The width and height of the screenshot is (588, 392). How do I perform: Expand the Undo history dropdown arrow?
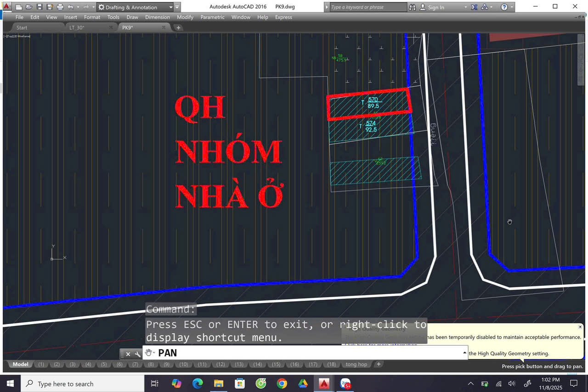(x=78, y=7)
